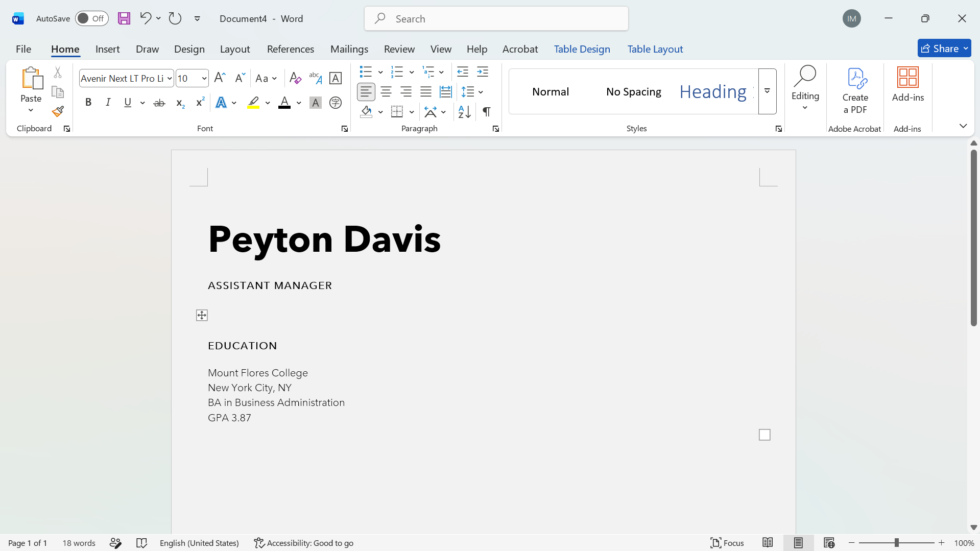The image size is (980, 551).
Task: Open the References tab
Action: tap(291, 49)
